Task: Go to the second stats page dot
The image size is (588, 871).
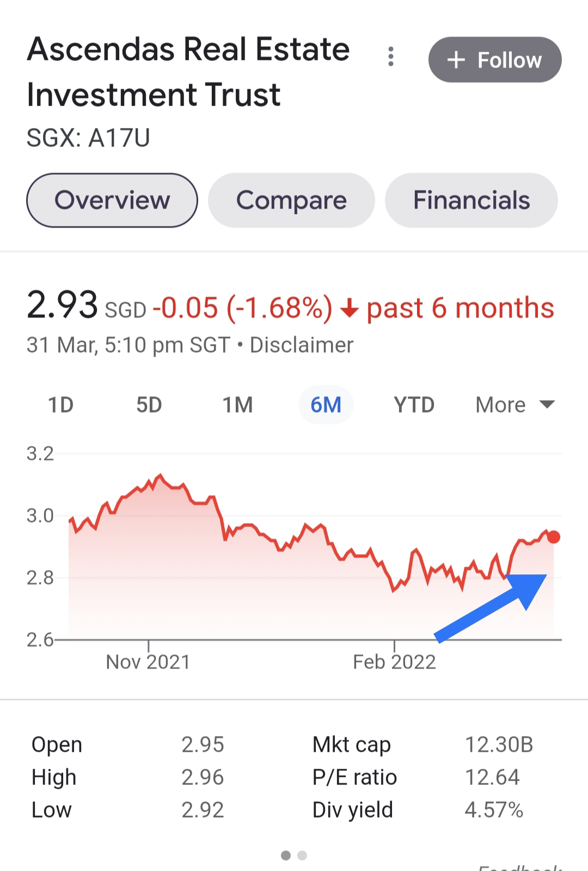Action: 303,856
